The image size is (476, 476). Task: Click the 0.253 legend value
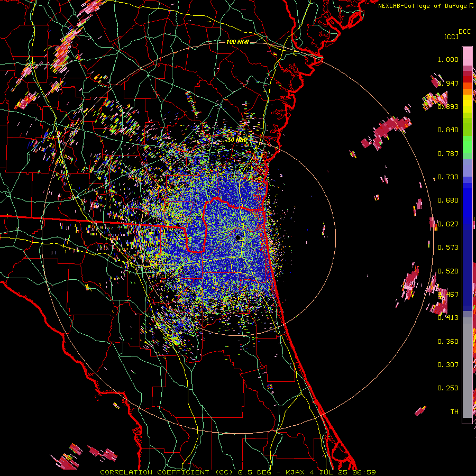(x=448, y=388)
